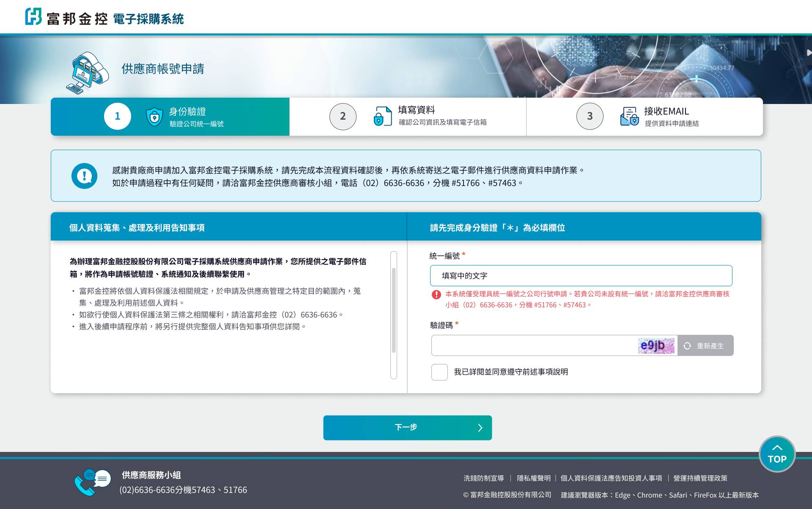Image resolution: width=812 pixels, height=509 pixels.
Task: Click the 電子採購系統 header title
Action: (x=148, y=19)
